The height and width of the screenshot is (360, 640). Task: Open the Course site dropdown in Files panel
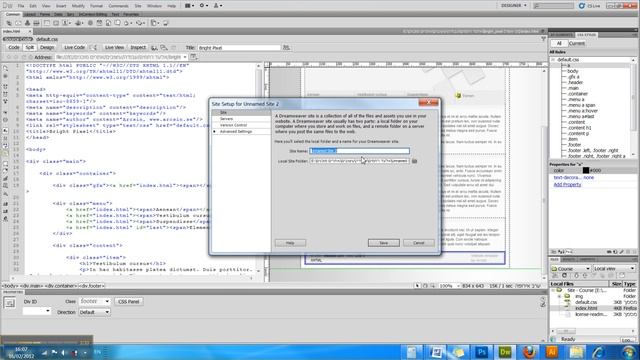(571, 269)
